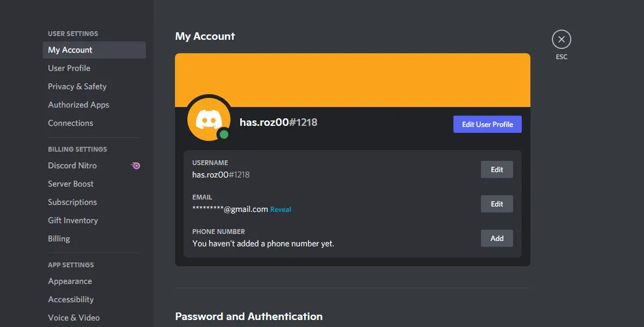Open Appearance settings
The width and height of the screenshot is (644, 327).
click(x=94, y=281)
